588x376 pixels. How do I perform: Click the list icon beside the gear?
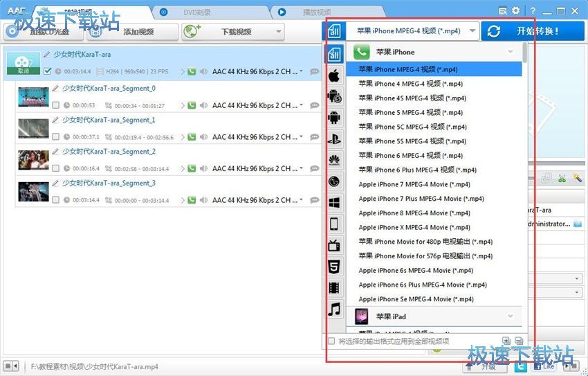[503, 11]
